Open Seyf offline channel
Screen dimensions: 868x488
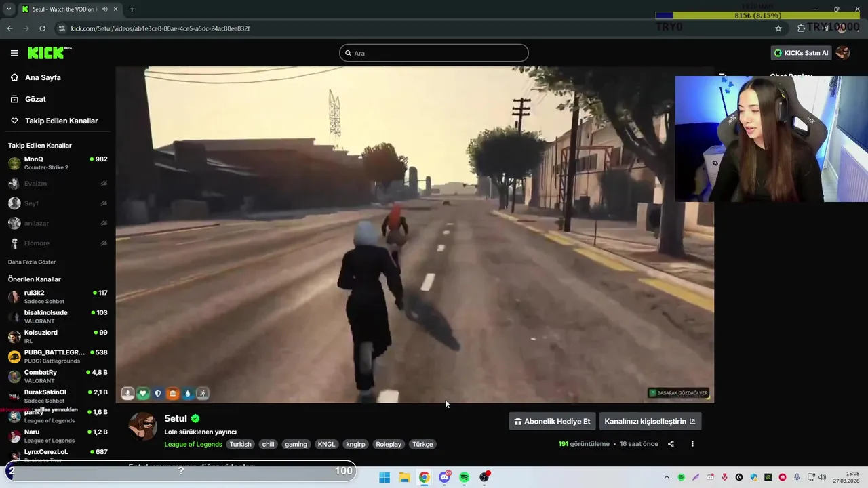pos(58,203)
